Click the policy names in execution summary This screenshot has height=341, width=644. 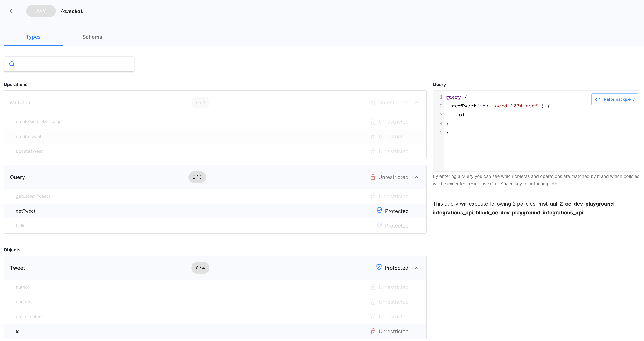pos(524,208)
